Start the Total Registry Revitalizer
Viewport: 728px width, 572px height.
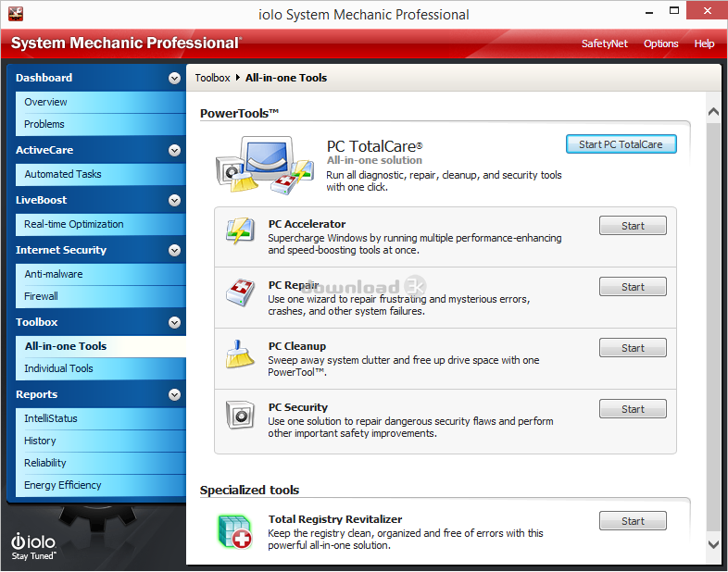pos(633,521)
